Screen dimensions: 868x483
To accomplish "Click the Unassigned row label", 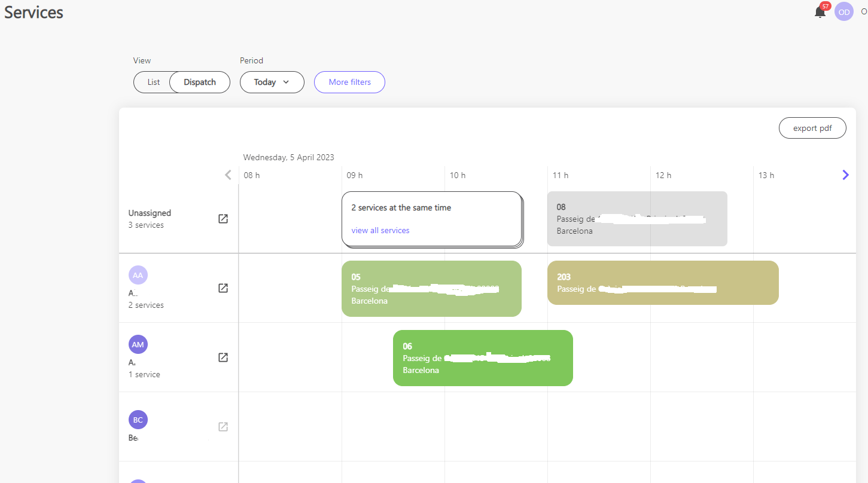I will (x=150, y=213).
